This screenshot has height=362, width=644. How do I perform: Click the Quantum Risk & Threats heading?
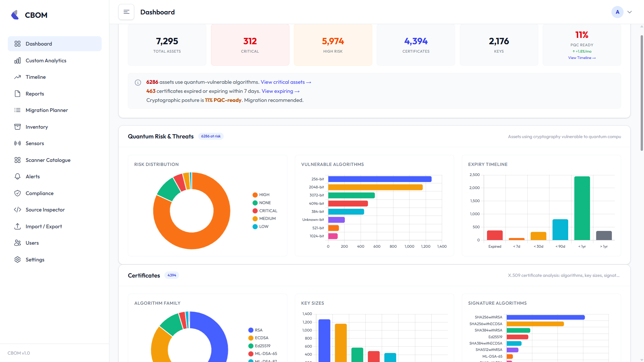(x=161, y=136)
